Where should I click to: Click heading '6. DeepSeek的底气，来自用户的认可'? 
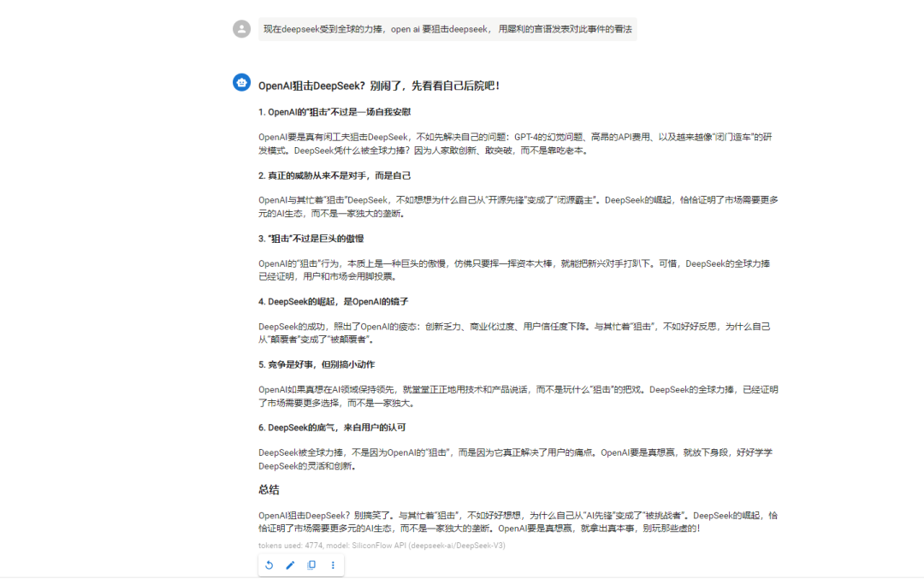[x=332, y=428]
